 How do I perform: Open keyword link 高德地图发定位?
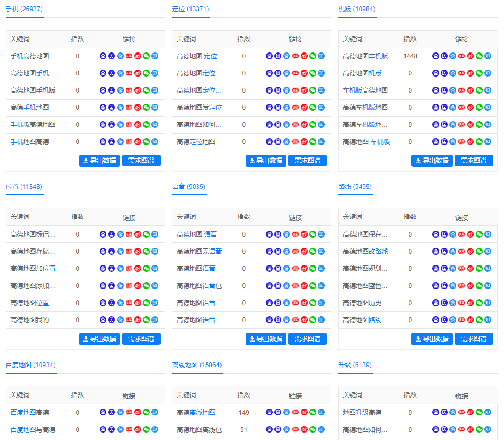[x=199, y=108]
